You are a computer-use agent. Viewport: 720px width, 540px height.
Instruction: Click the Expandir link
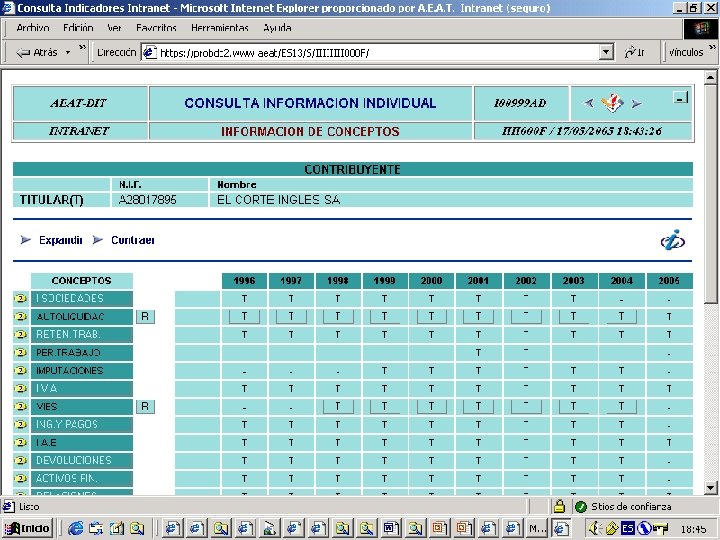[61, 240]
